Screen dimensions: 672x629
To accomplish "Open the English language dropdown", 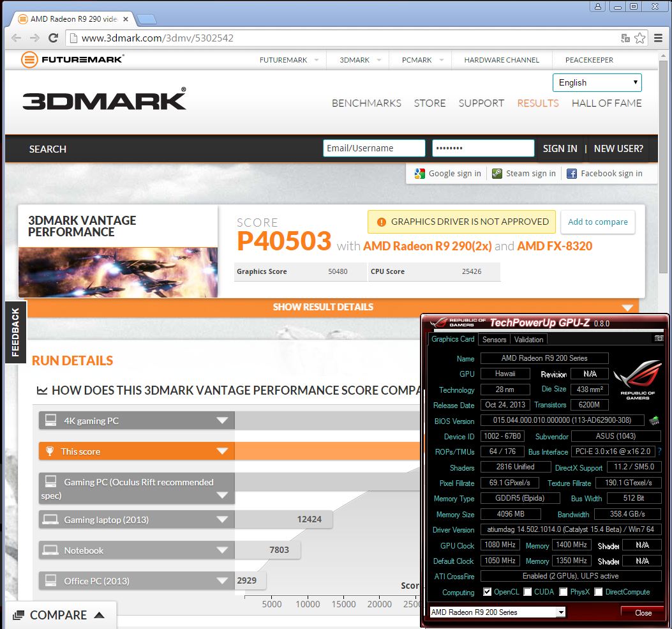I will click(x=597, y=82).
